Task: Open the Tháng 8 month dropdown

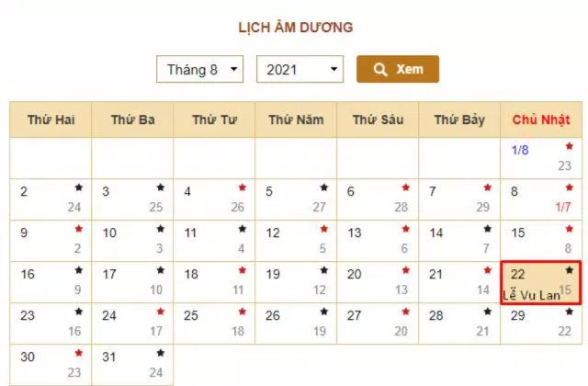Action: tap(200, 69)
